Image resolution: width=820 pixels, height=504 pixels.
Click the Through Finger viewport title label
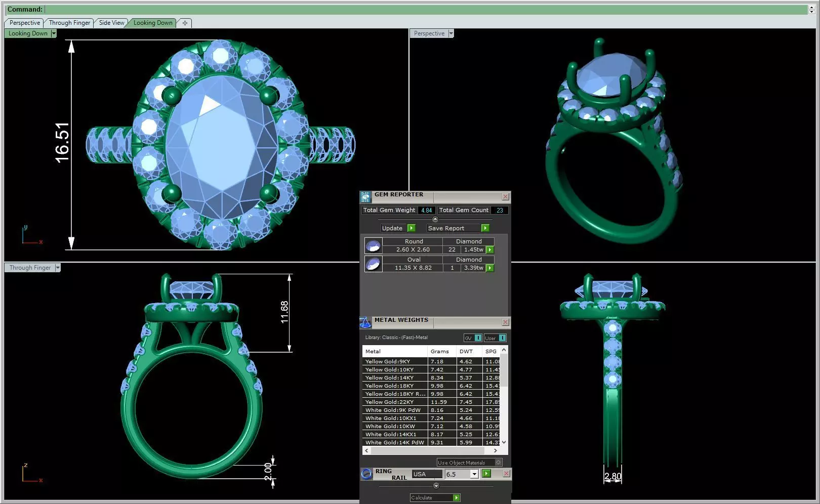[30, 268]
